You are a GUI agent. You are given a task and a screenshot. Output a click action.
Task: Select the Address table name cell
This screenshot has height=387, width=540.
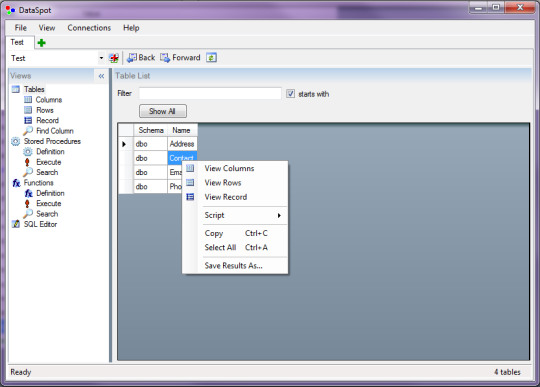(182, 144)
